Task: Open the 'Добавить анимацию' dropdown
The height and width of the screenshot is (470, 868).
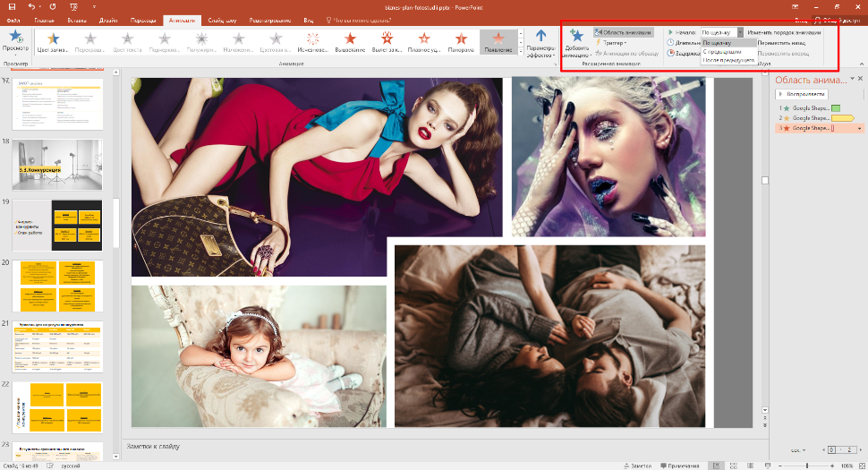Action: click(577, 43)
